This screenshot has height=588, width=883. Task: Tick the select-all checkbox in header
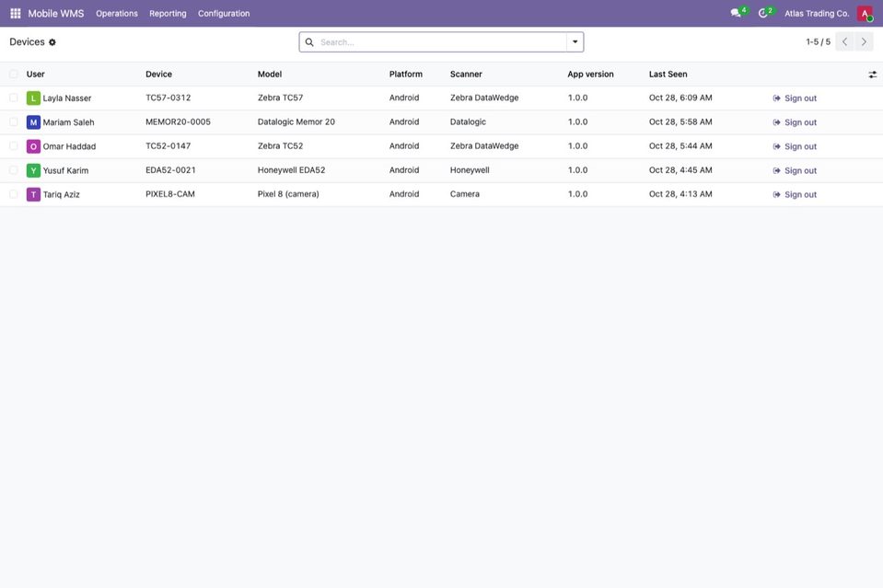(x=14, y=74)
